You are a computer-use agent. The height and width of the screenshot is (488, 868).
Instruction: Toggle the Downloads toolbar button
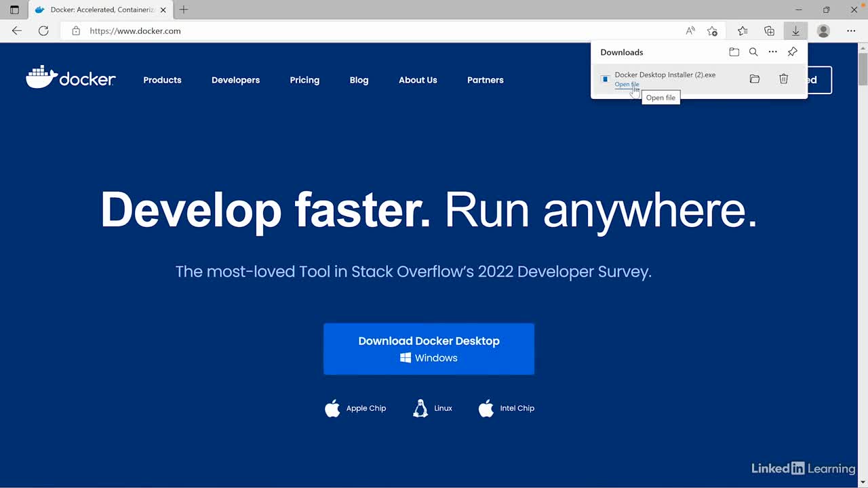[x=795, y=30]
